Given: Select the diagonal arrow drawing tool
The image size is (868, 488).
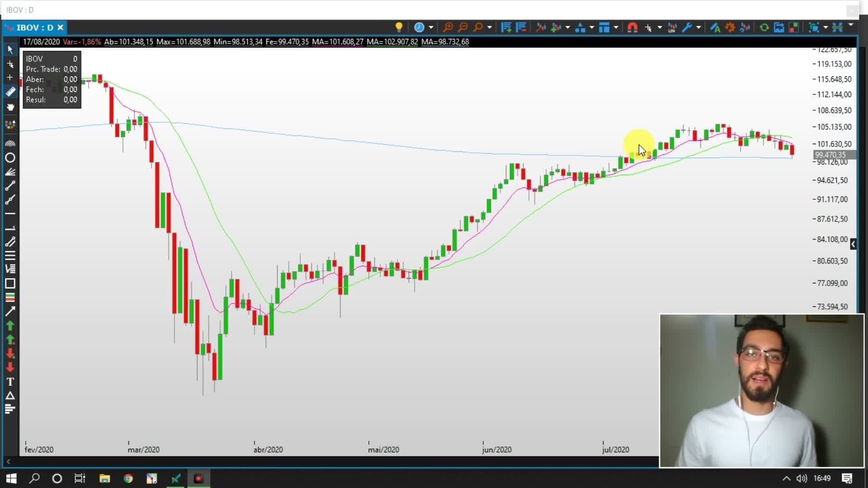Looking at the screenshot, I should (10, 311).
